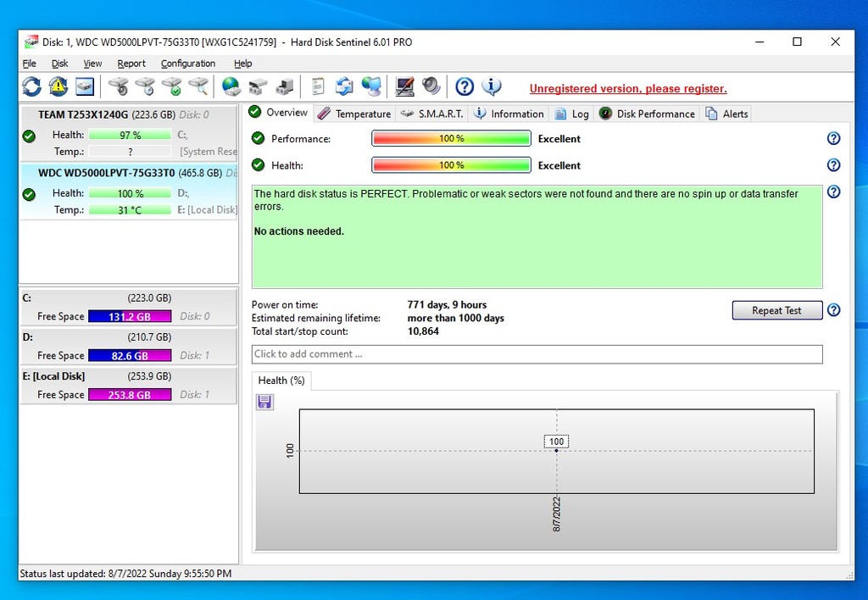This screenshot has width=868, height=600.
Task: Click the info speech bubble toolbar icon
Action: [x=492, y=86]
